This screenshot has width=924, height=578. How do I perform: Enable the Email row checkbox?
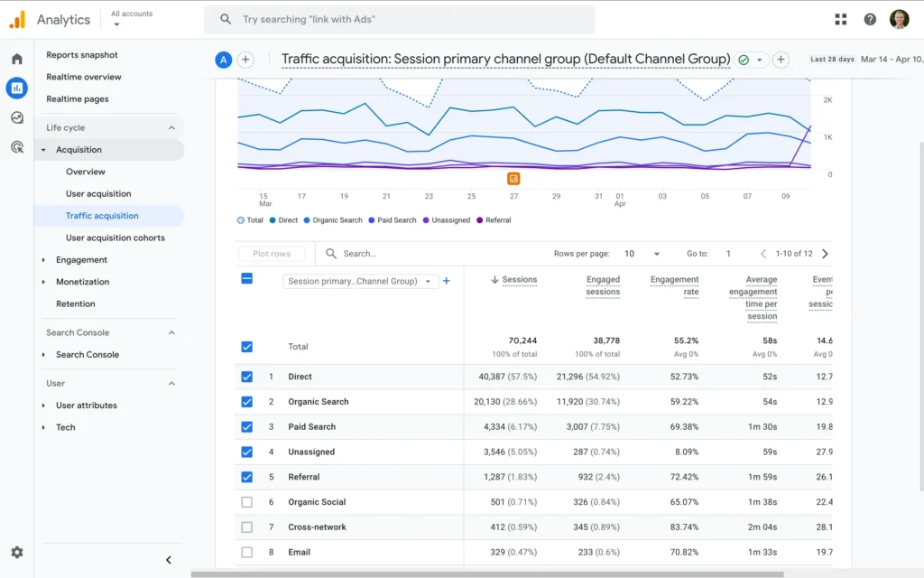pyautogui.click(x=247, y=552)
